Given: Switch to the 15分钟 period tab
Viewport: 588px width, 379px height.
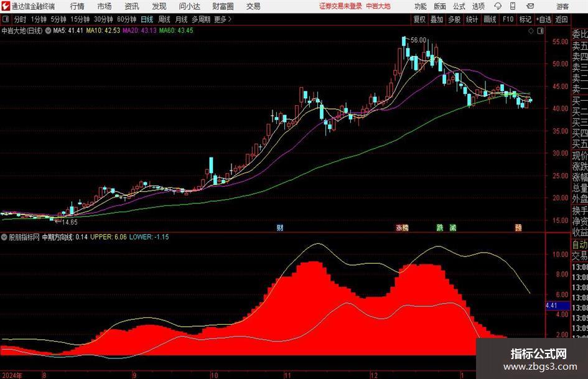Looking at the screenshot, I should (x=80, y=19).
